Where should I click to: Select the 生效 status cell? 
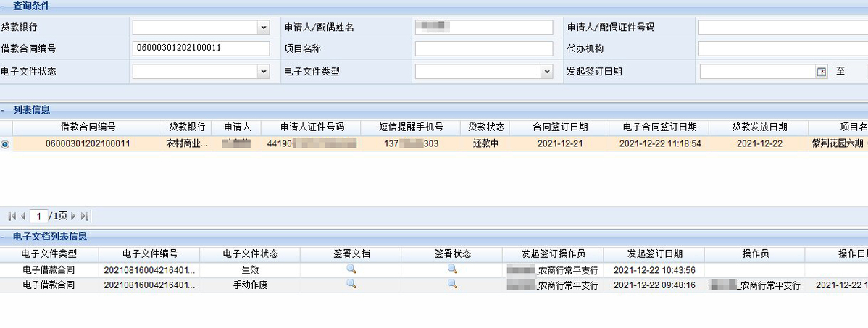(x=250, y=271)
